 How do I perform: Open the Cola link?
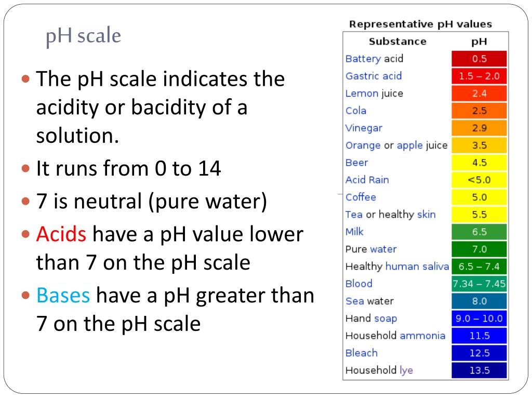tap(356, 110)
